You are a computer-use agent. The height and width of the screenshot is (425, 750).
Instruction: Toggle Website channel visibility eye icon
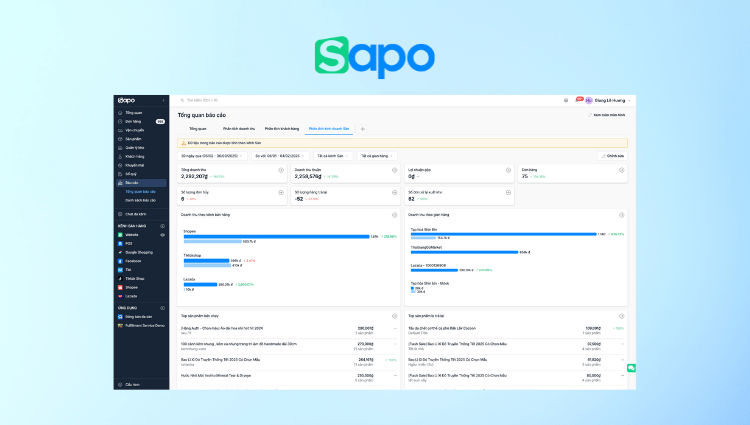(x=163, y=235)
